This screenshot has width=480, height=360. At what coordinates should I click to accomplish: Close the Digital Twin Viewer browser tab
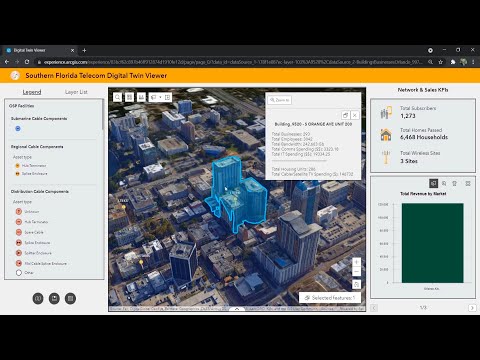coord(72,50)
